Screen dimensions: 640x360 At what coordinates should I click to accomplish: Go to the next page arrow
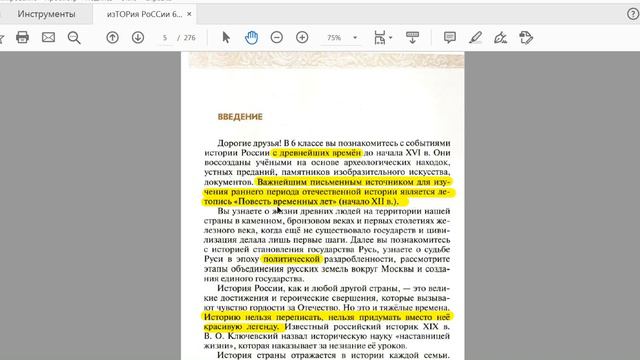(138, 38)
